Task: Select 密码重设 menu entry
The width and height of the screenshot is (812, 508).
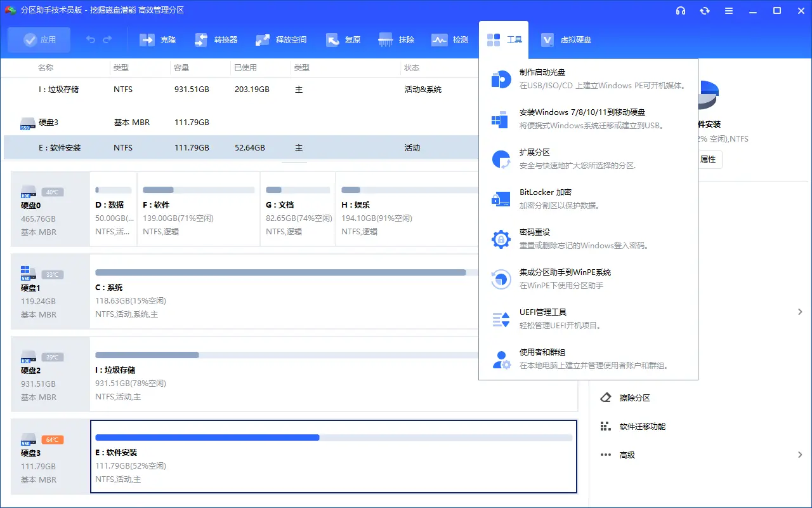Action: [x=589, y=239]
